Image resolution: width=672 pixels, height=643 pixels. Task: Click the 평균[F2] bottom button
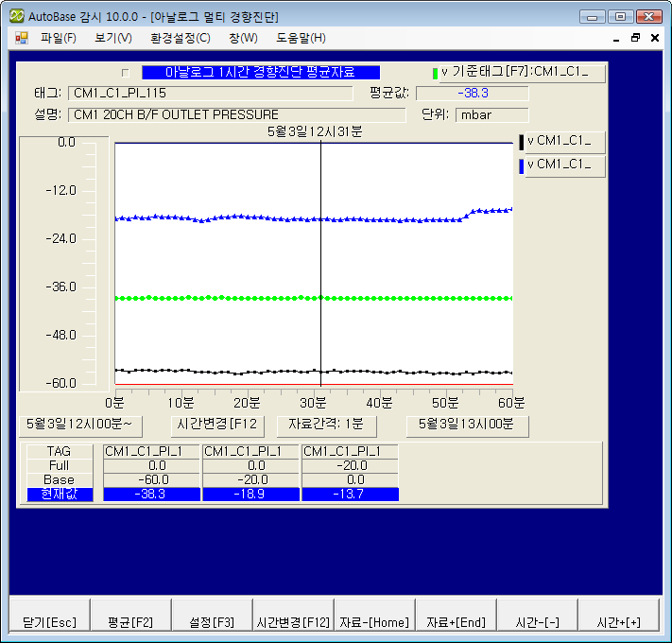[x=130, y=615]
